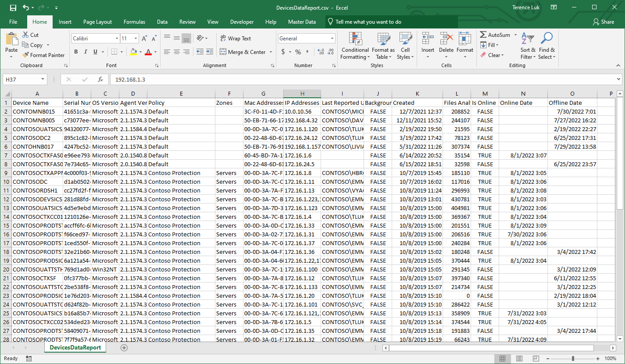
Task: Open the fill color dropdown arrow
Action: (x=140, y=52)
